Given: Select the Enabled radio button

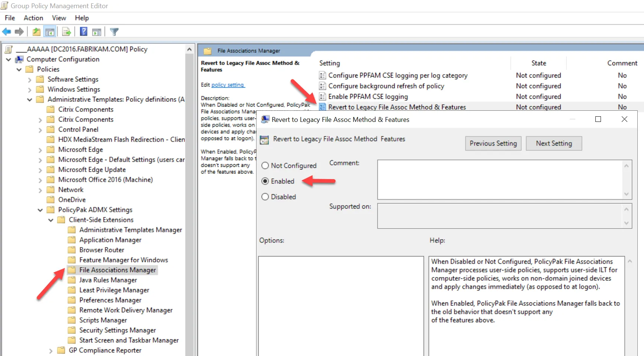Looking at the screenshot, I should tap(265, 181).
